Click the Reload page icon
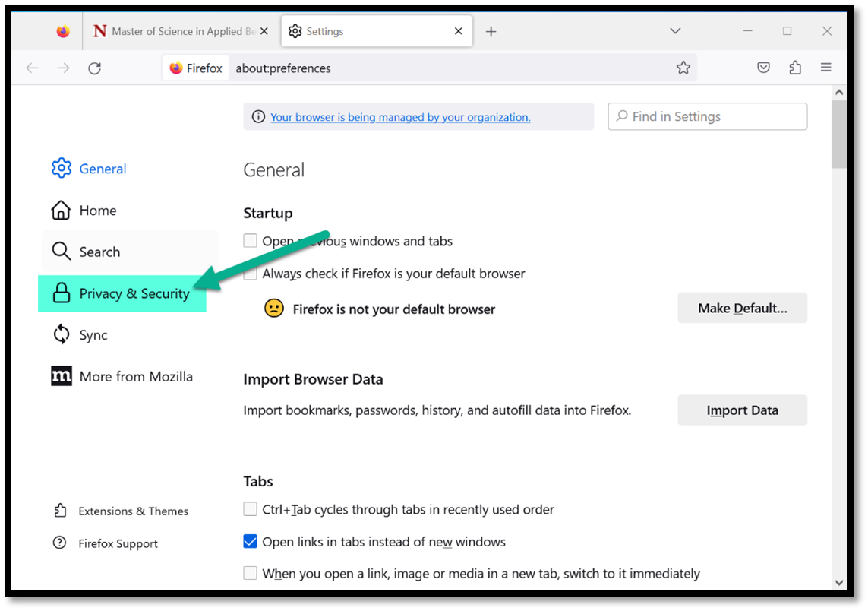This screenshot has width=868, height=611. click(x=94, y=68)
